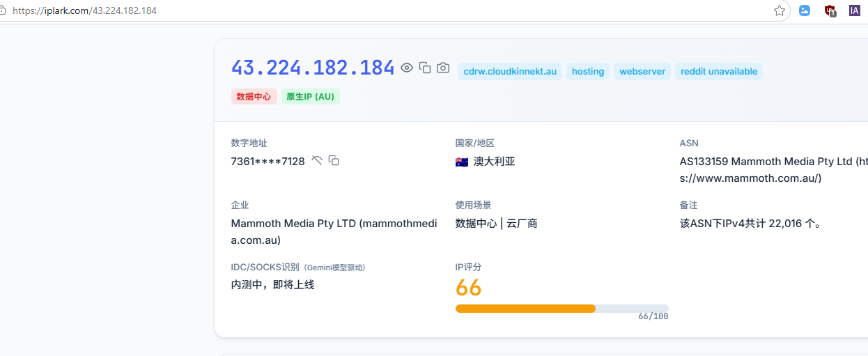Image resolution: width=868 pixels, height=356 pixels.
Task: Click the red 数据中心 badge
Action: coord(254,97)
